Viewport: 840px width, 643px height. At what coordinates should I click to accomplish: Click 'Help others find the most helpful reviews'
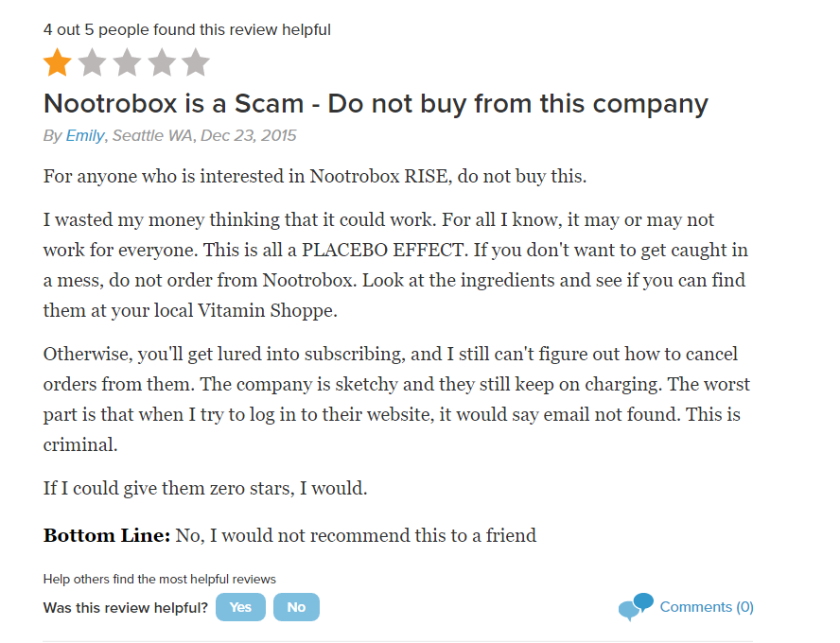tap(159, 579)
